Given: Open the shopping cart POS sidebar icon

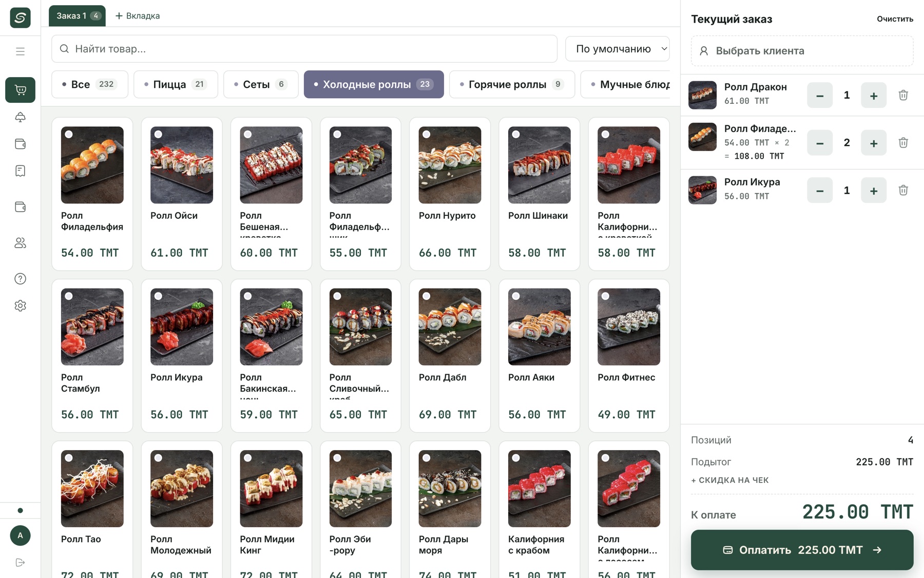Looking at the screenshot, I should [20, 90].
